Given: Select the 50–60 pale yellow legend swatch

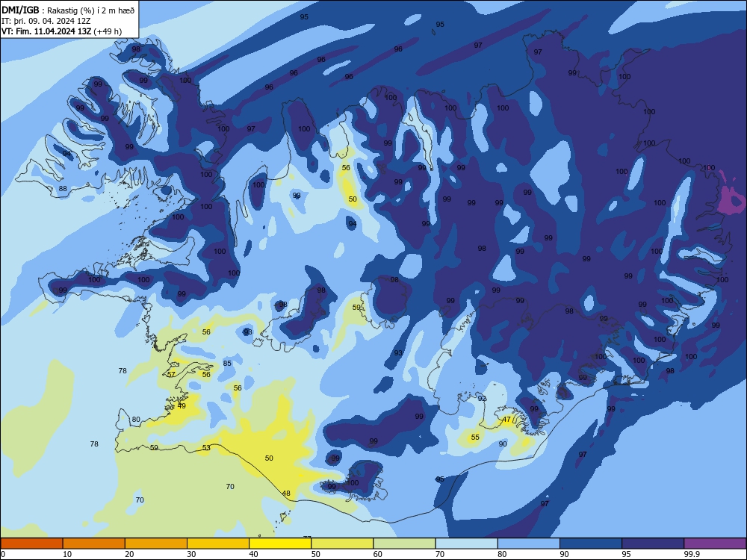Looking at the screenshot, I should click(x=343, y=544).
